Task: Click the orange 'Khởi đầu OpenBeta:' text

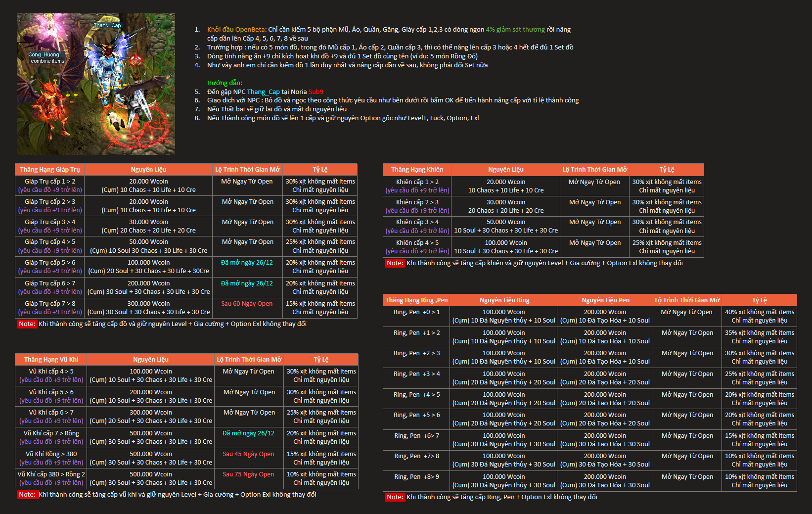Action: pos(236,30)
